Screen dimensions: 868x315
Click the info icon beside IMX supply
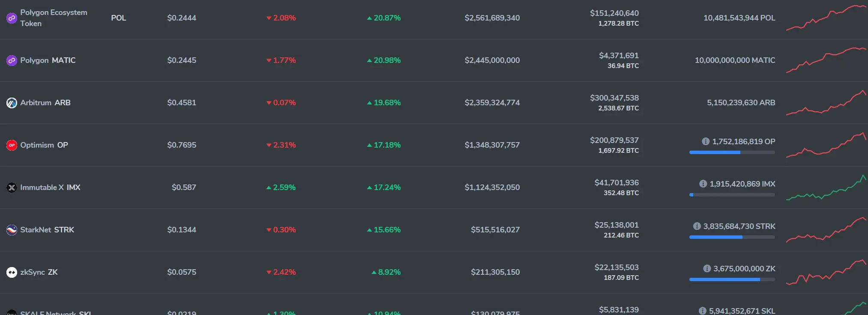click(703, 184)
